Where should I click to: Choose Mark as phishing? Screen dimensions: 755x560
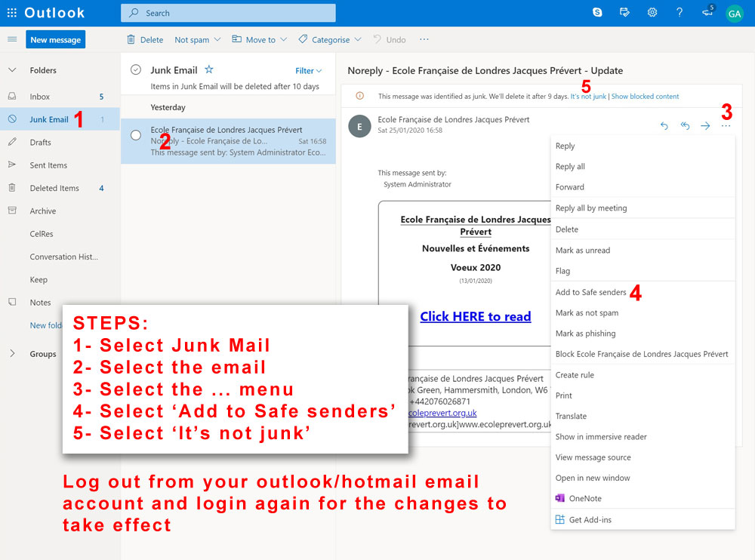(x=643, y=333)
